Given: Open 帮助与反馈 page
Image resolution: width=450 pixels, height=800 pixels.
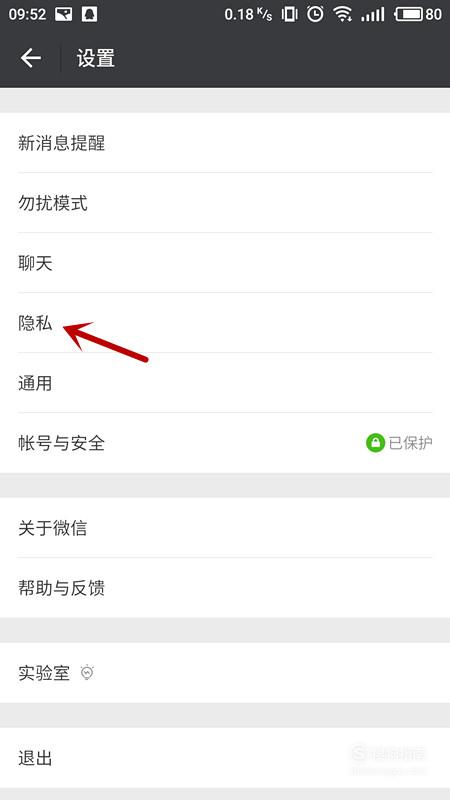Looking at the screenshot, I should pyautogui.click(x=225, y=588).
